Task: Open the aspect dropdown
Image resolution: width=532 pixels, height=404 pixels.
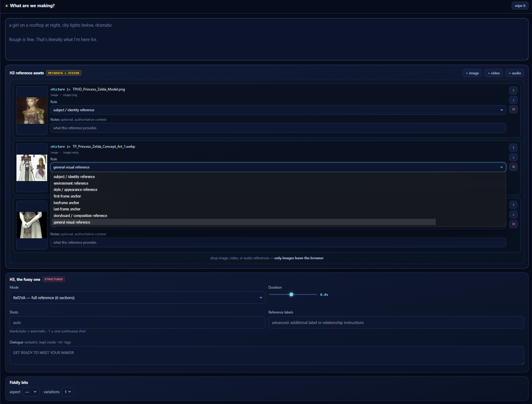Action: pyautogui.click(x=31, y=392)
